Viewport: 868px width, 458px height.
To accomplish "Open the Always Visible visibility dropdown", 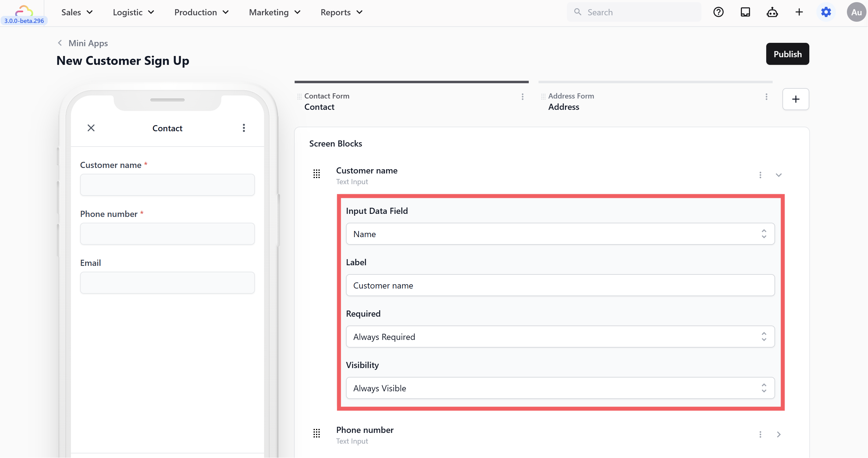I will (560, 388).
